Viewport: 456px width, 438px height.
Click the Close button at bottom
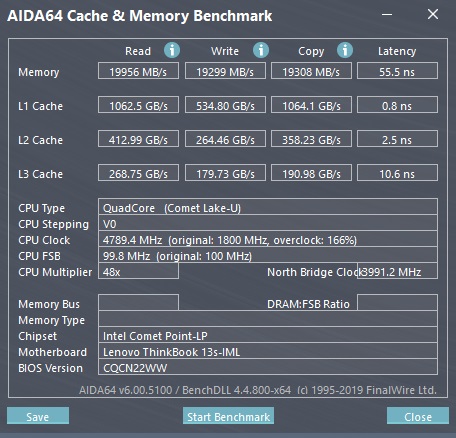[x=418, y=416]
